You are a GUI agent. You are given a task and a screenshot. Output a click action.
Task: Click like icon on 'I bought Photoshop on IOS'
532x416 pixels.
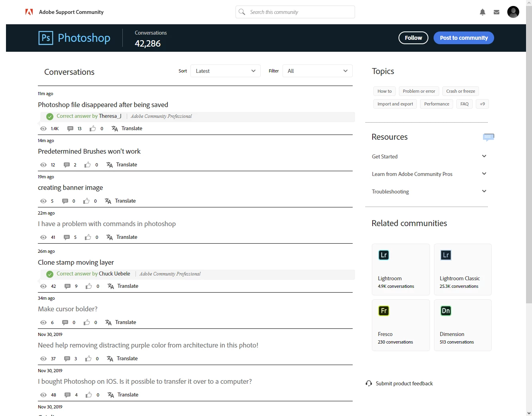coord(89,395)
